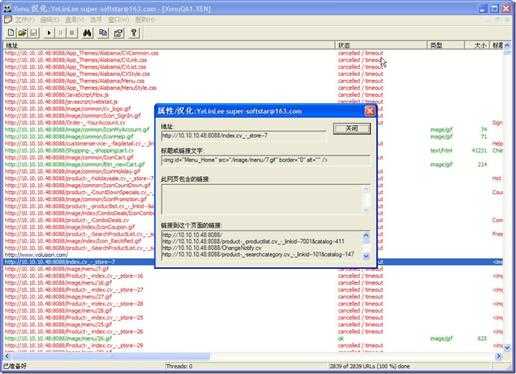Select searchcategory catalog-147 link in dialog
516x374 pixels.
click(258, 255)
